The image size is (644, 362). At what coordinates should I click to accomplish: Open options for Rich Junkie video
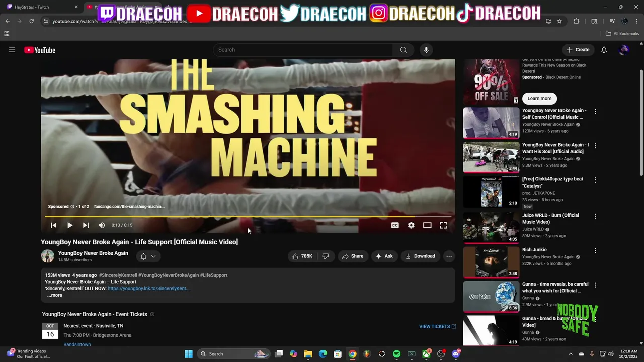595,250
